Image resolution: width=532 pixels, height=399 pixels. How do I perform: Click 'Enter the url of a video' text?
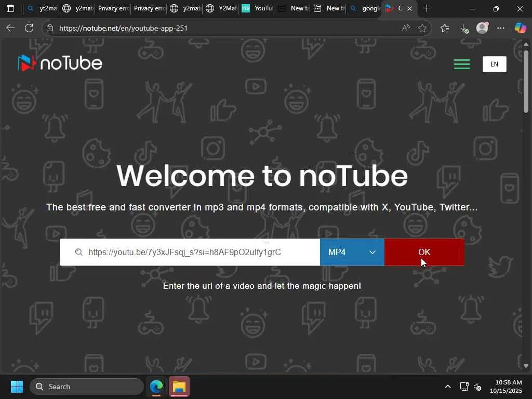click(262, 286)
